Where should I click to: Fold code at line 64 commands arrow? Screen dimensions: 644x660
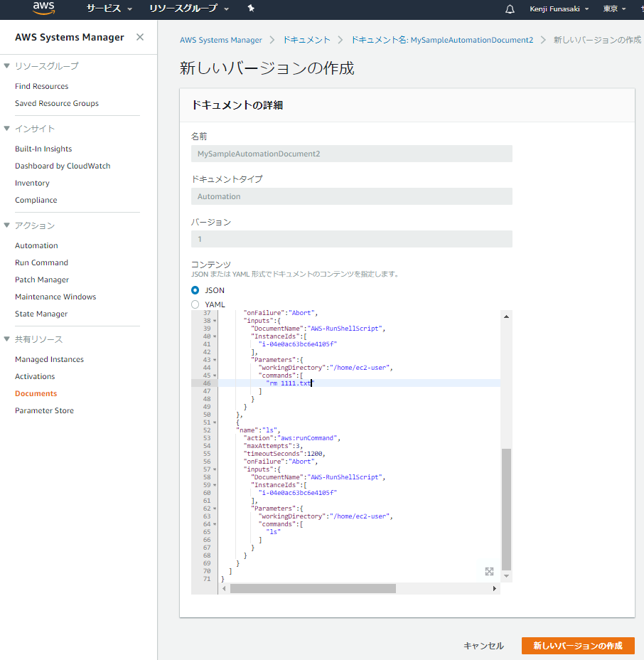(215, 524)
